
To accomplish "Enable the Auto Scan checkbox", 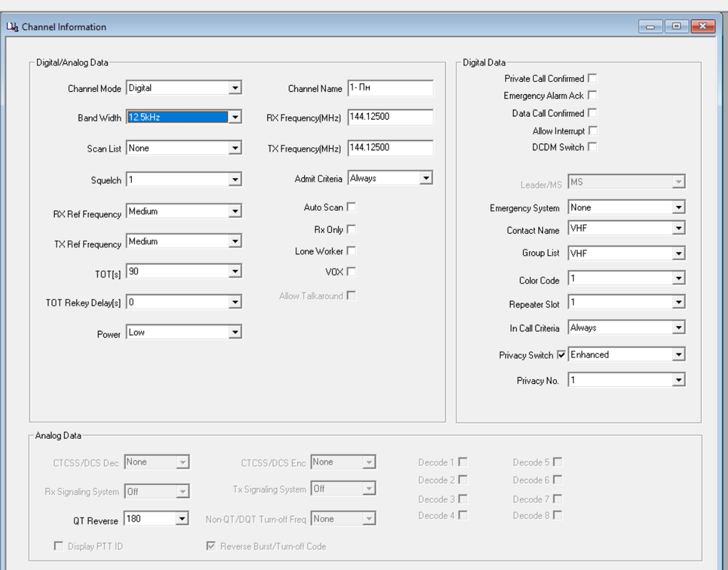I will (x=351, y=207).
